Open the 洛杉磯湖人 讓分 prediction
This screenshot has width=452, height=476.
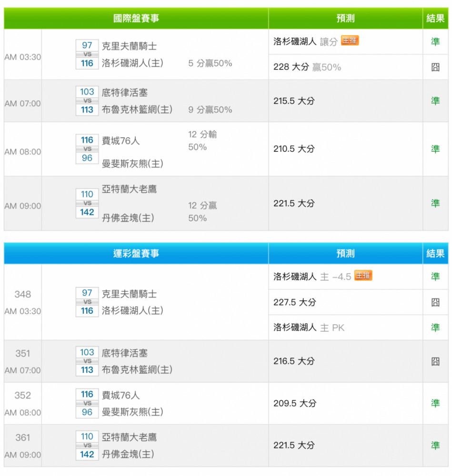click(x=305, y=41)
